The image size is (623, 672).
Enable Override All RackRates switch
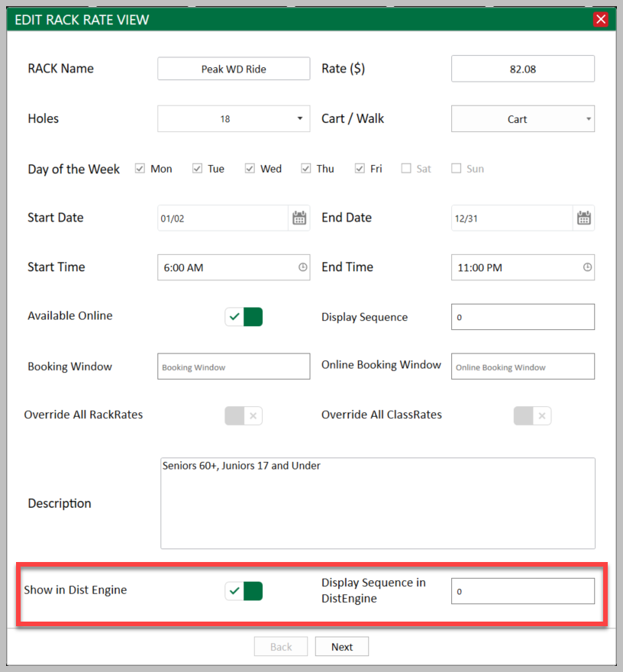pyautogui.click(x=244, y=415)
